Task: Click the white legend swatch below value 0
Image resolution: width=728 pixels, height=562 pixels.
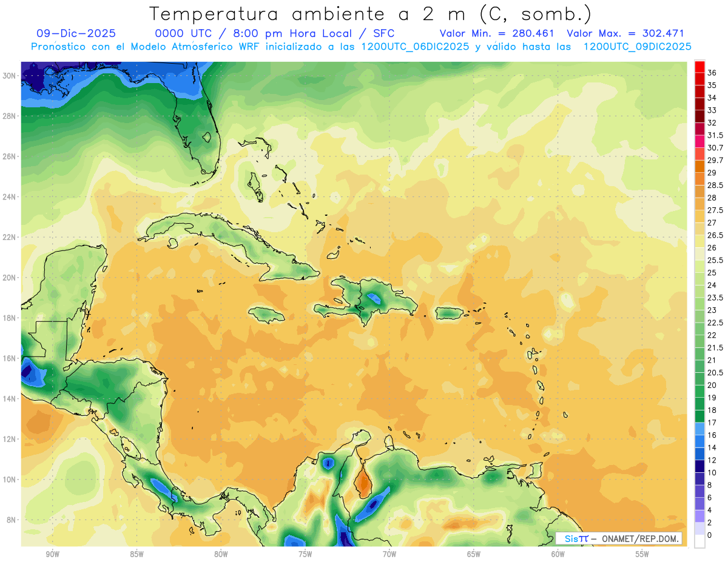Action: [x=699, y=541]
